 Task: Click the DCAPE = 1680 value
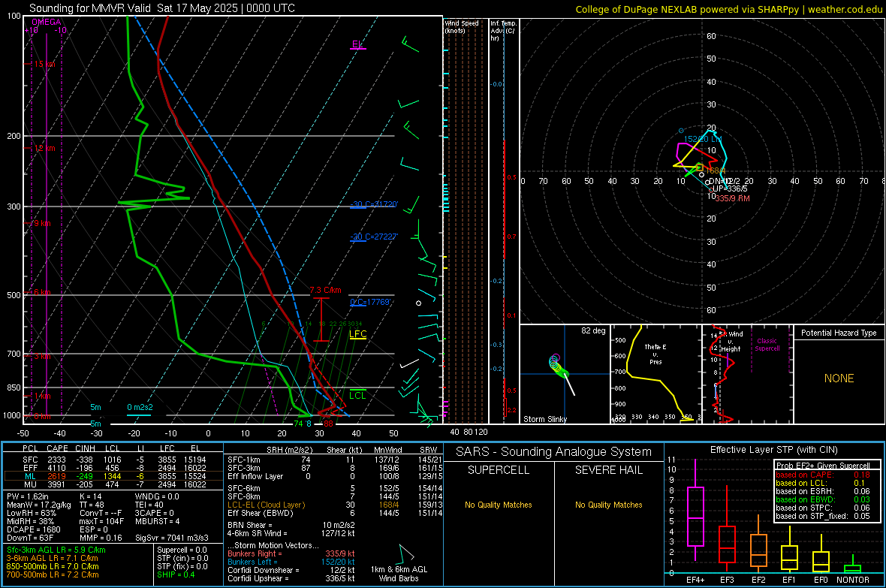[33, 529]
